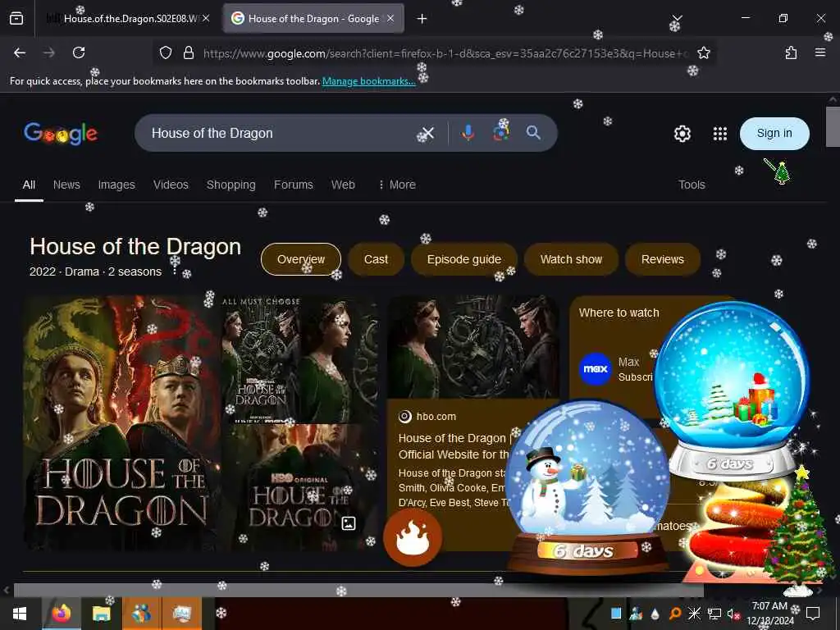The width and height of the screenshot is (840, 630).
Task: Click the URL address bar
Action: click(x=444, y=53)
